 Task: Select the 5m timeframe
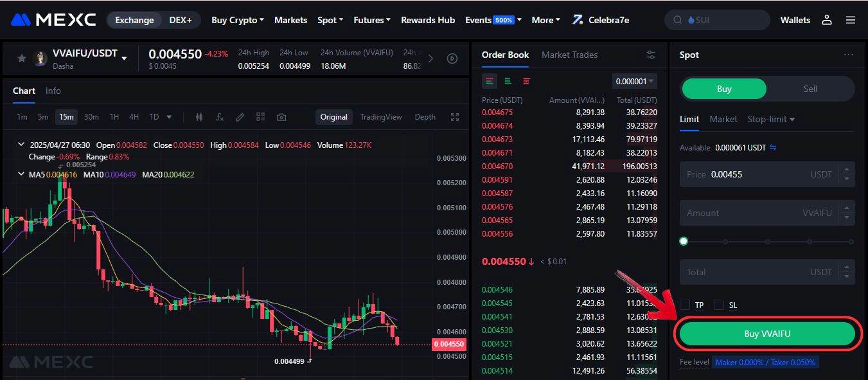43,117
